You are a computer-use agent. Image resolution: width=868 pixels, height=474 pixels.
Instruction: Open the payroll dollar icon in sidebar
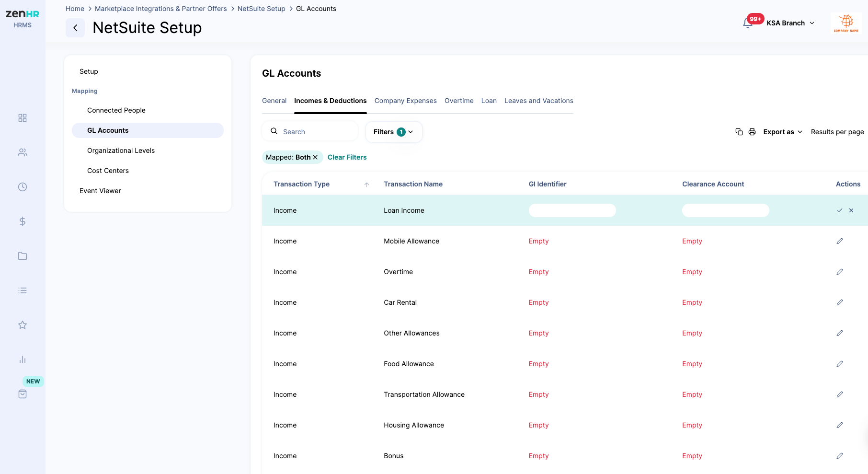[x=23, y=221]
